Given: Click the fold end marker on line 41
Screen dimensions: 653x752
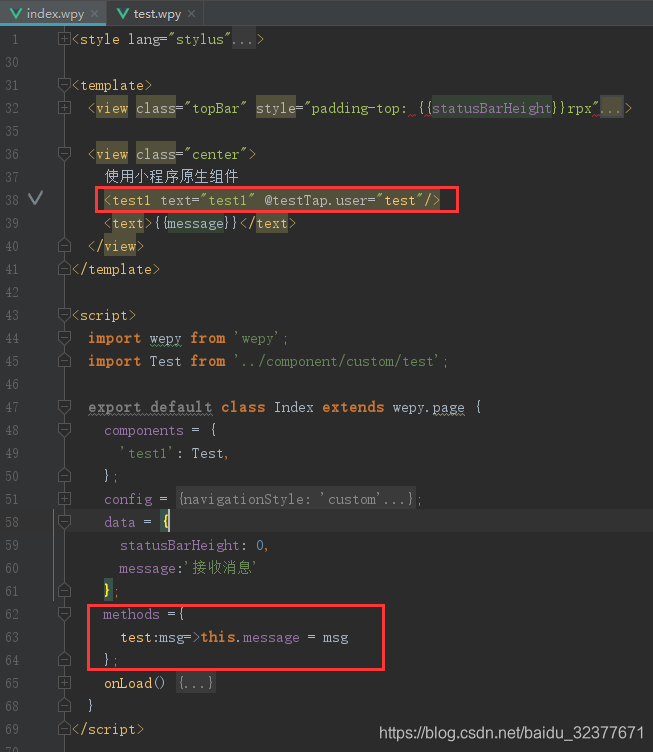Looking at the screenshot, I should [x=64, y=269].
